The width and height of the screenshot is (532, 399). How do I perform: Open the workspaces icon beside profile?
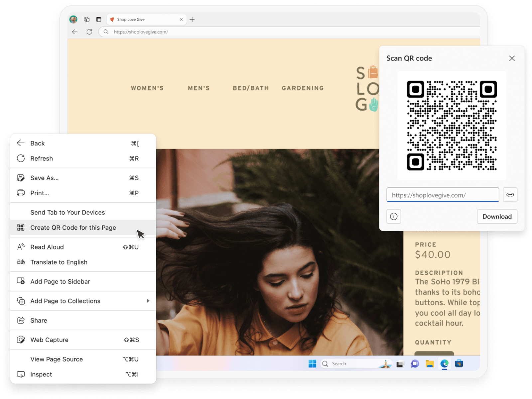(x=87, y=19)
